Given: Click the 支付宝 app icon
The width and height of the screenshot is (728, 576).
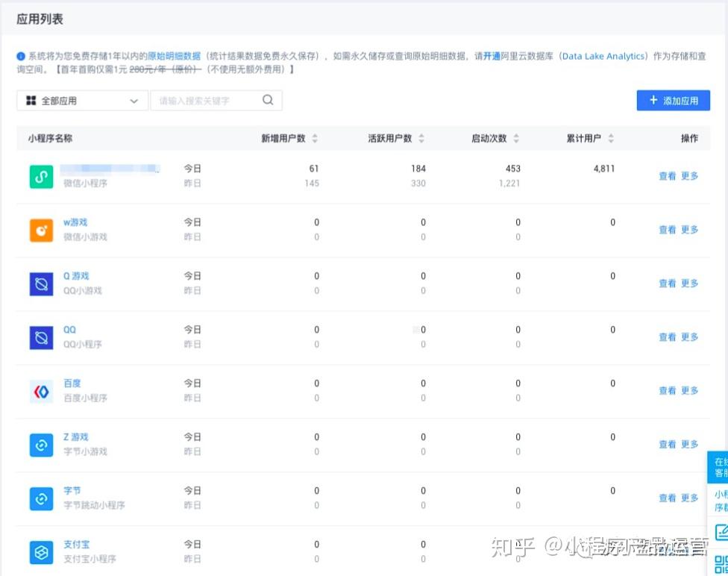Looking at the screenshot, I should point(41,552).
